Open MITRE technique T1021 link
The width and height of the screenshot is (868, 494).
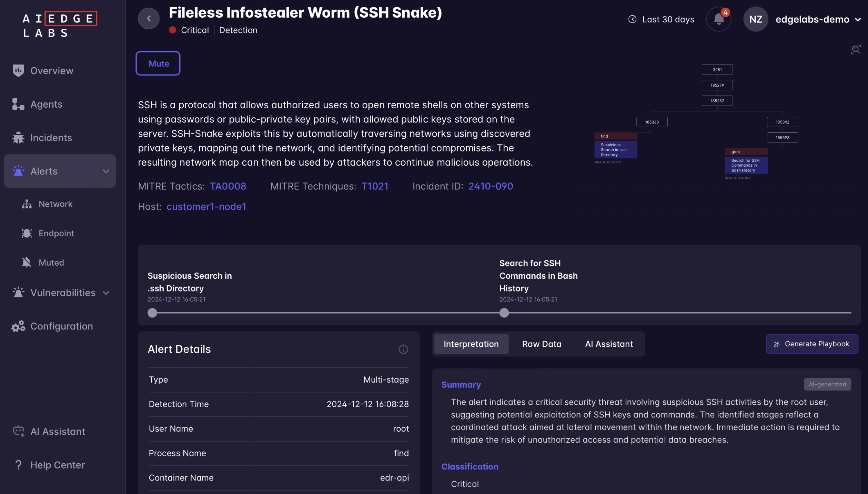[x=375, y=186]
